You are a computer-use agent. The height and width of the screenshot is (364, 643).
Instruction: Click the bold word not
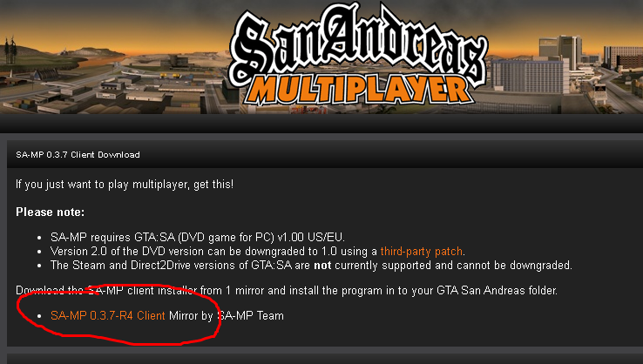[x=322, y=266]
